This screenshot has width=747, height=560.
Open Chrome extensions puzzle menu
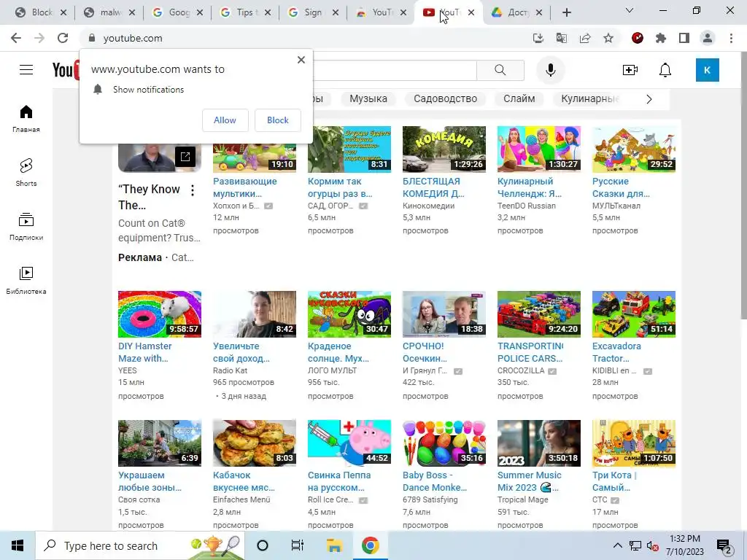[x=661, y=38]
